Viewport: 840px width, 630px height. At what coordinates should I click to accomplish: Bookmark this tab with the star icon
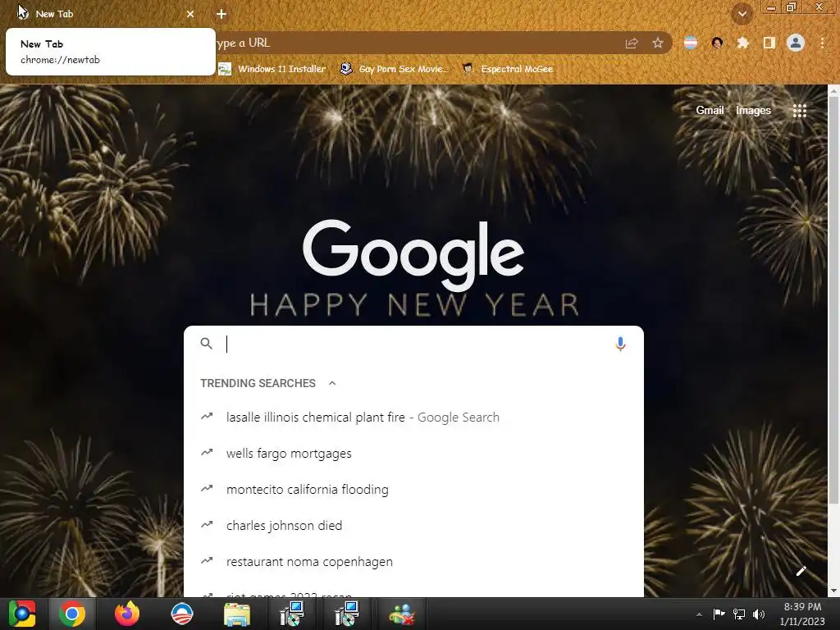point(658,43)
